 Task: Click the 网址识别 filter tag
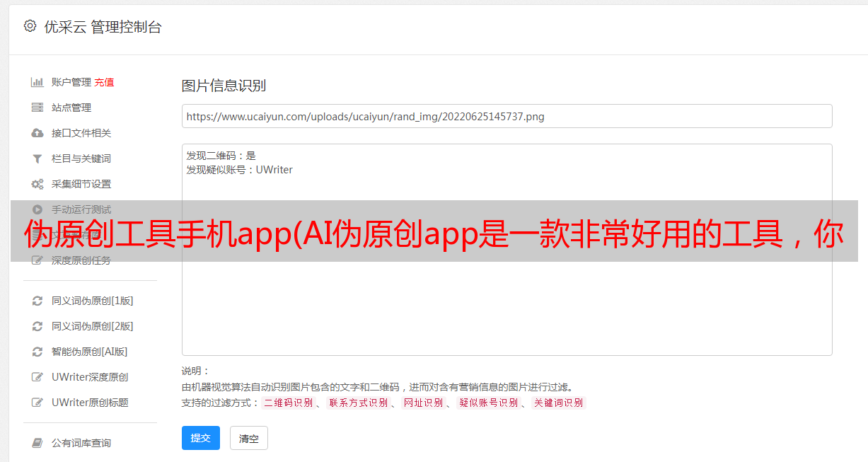pyautogui.click(x=423, y=403)
